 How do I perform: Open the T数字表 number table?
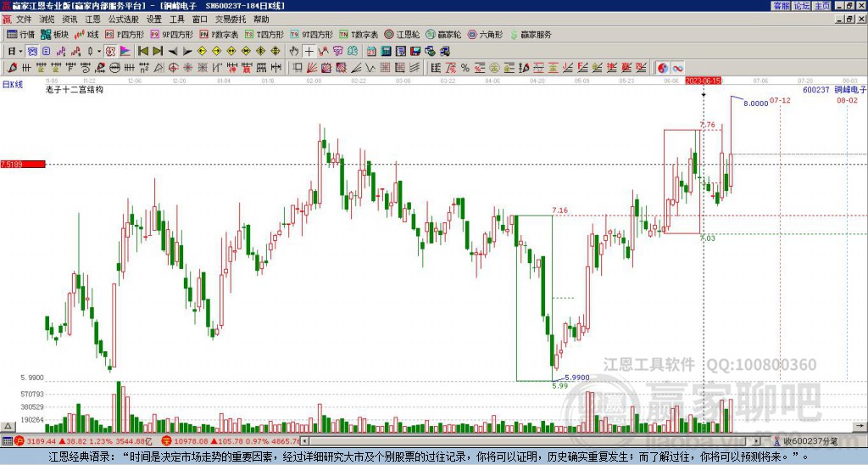point(359,34)
